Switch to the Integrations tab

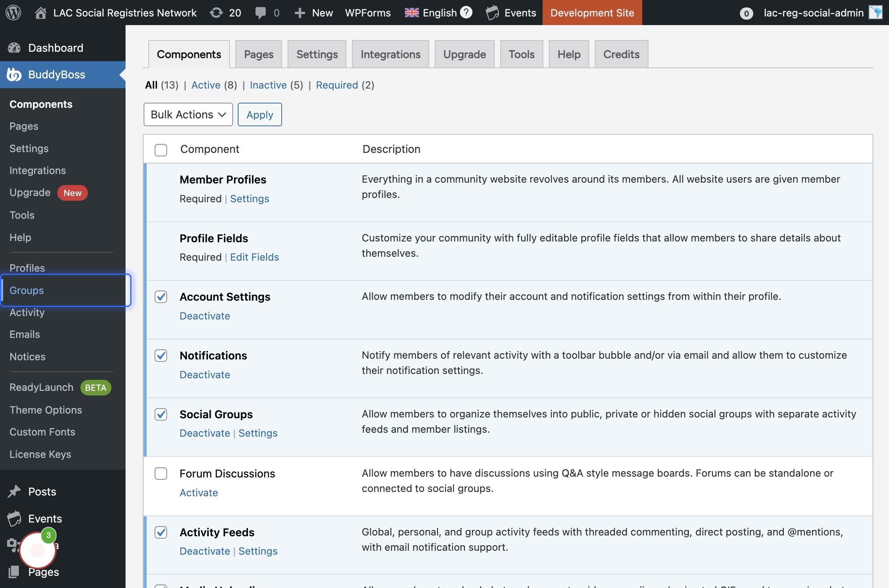pos(390,54)
